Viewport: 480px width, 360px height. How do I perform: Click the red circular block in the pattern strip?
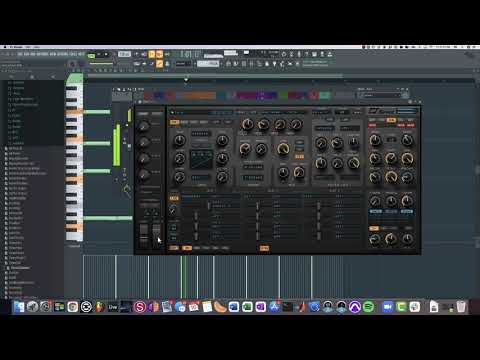(313, 95)
